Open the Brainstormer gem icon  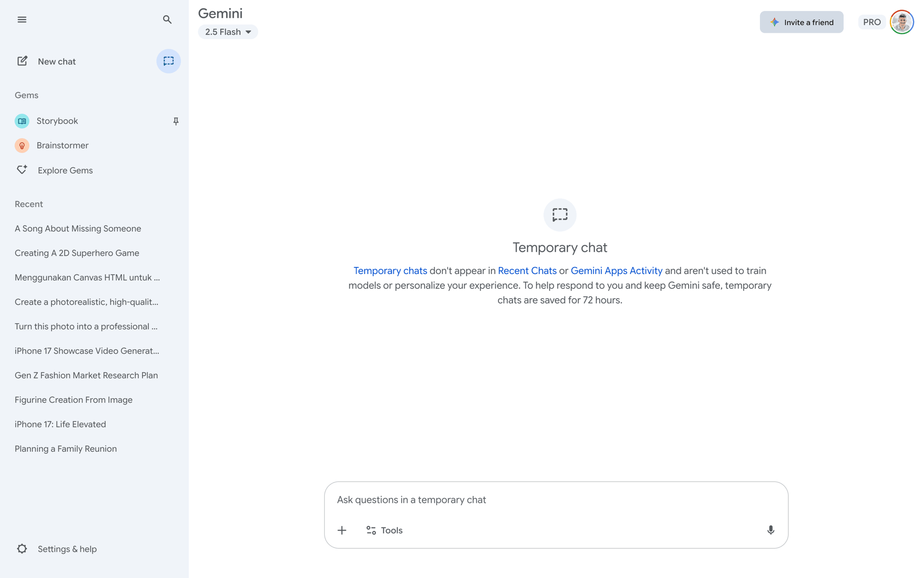tap(22, 145)
